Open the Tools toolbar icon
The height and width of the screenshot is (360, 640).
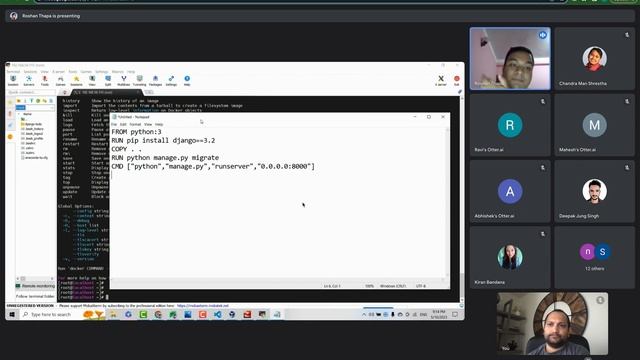pyautogui.click(x=44, y=80)
